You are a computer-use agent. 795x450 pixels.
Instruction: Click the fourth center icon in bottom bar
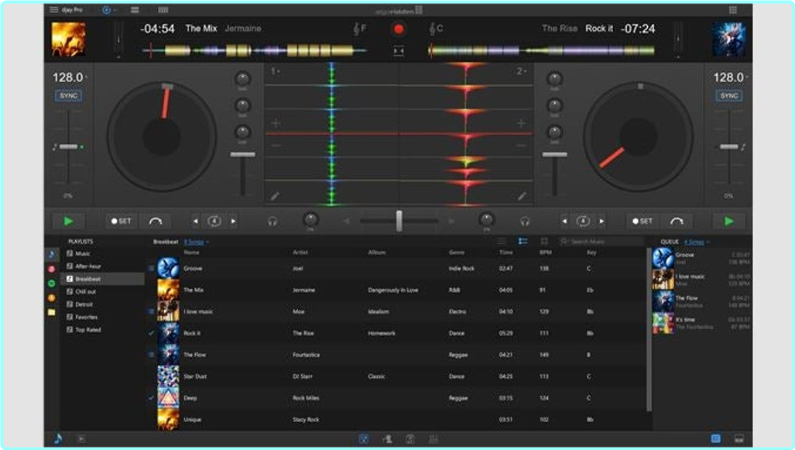tap(433, 439)
